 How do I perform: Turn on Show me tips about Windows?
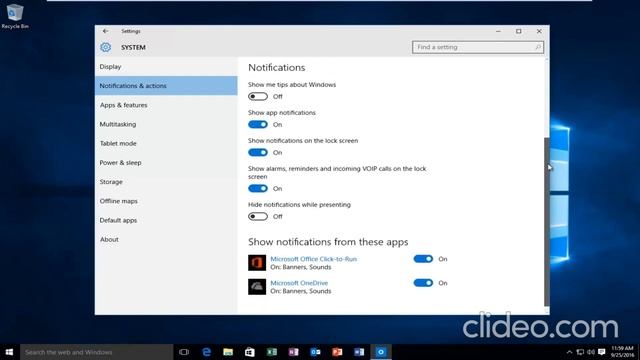258,96
